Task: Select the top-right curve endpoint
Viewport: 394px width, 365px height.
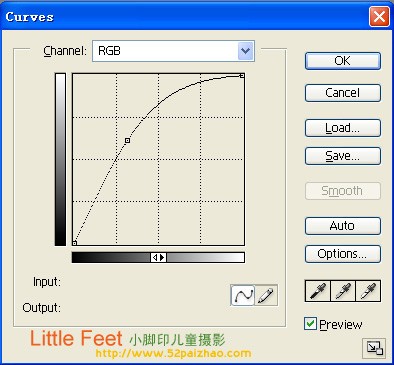Action: [x=242, y=76]
